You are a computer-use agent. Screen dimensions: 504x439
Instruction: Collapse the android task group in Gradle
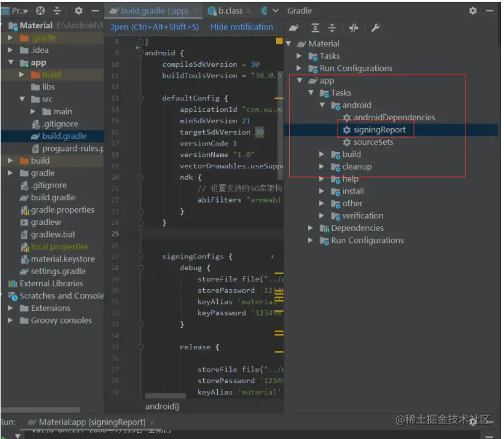pyautogui.click(x=322, y=105)
